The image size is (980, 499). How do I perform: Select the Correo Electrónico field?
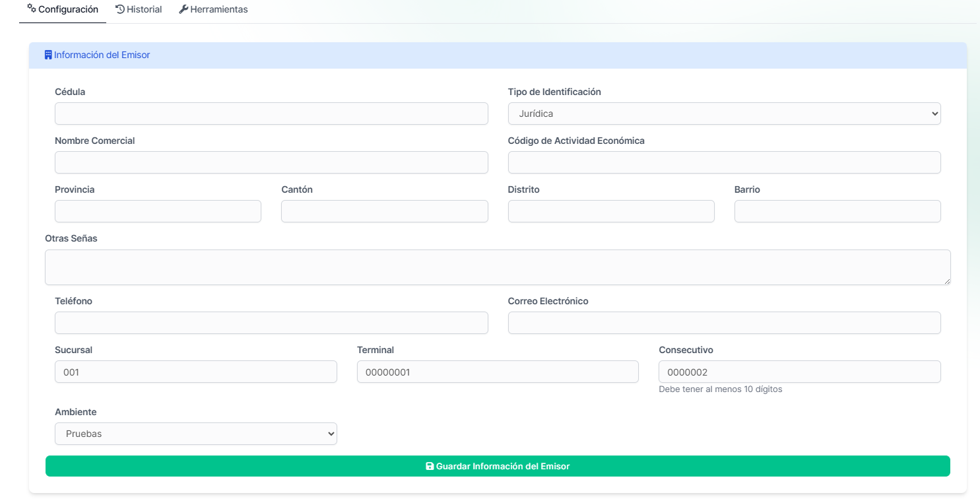(x=724, y=323)
